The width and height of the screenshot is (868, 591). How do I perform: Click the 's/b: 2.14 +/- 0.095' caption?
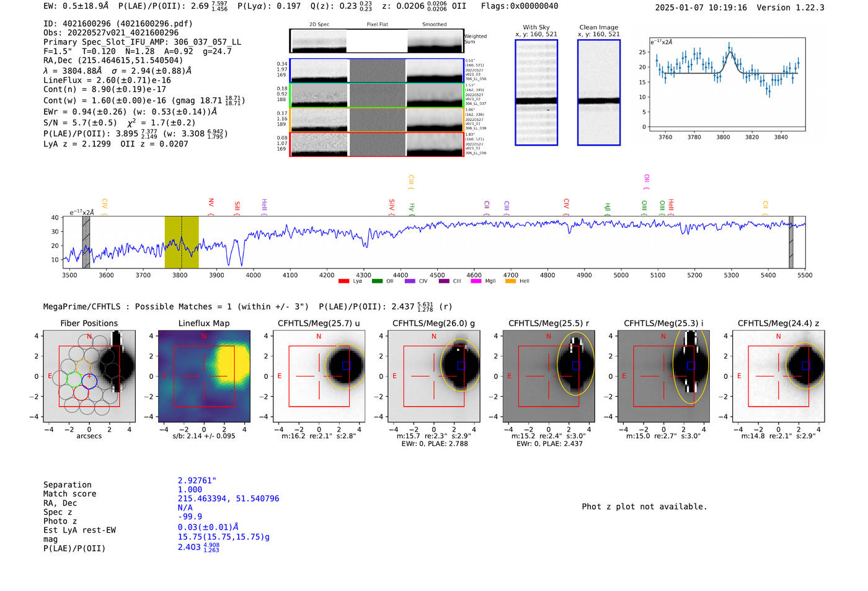(x=204, y=436)
